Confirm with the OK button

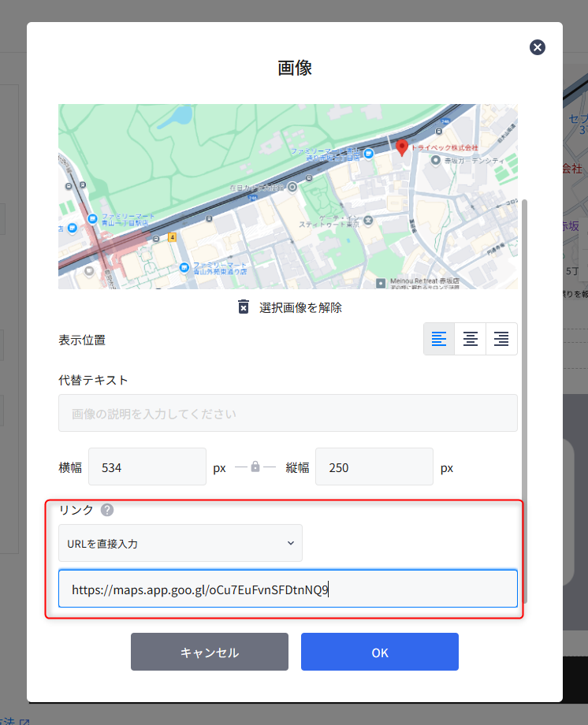pyautogui.click(x=380, y=652)
